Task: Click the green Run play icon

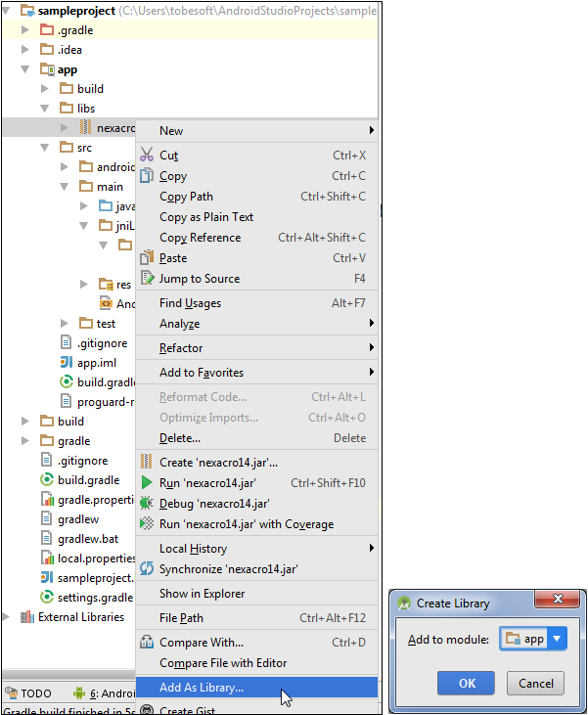Action: coord(147,482)
